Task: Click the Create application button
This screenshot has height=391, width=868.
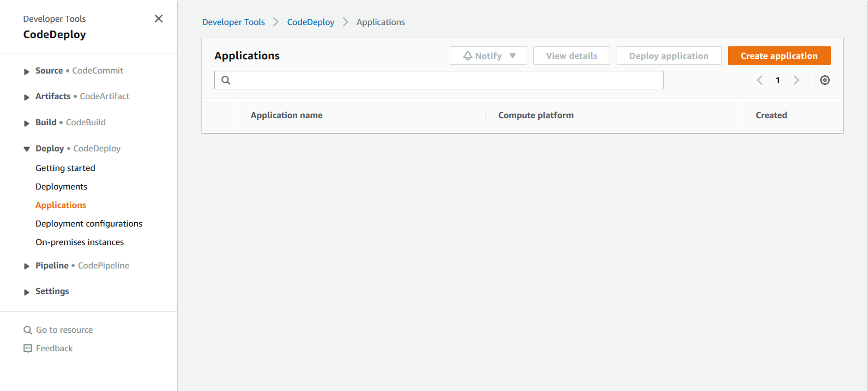Action: click(x=779, y=56)
